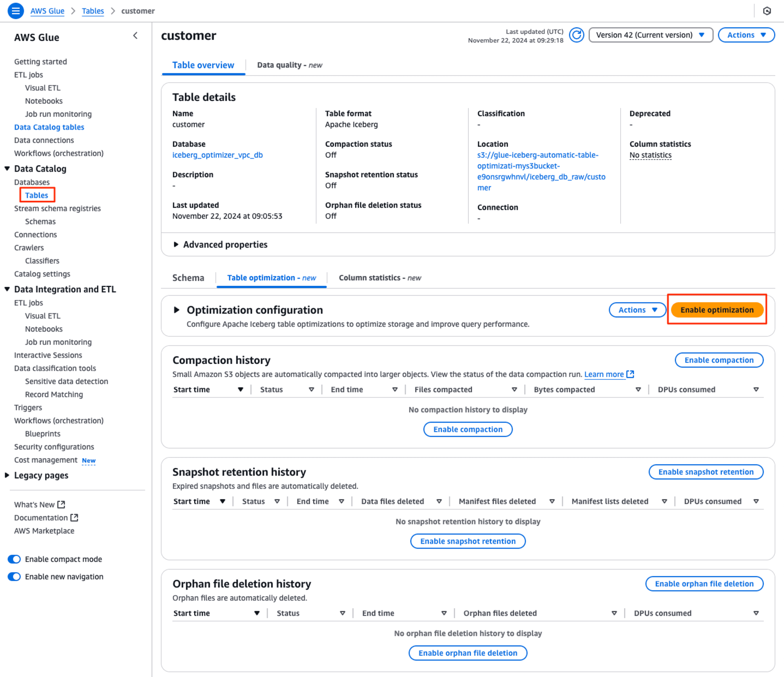The width and height of the screenshot is (784, 677).
Task: Open Databases in sidebar
Action: (32, 182)
